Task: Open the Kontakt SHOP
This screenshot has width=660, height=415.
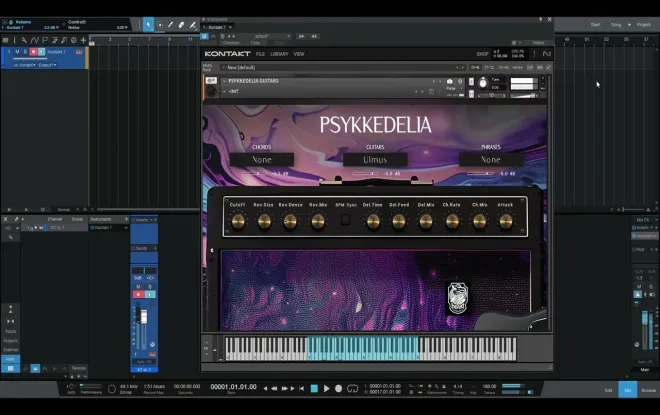Action: coord(482,54)
